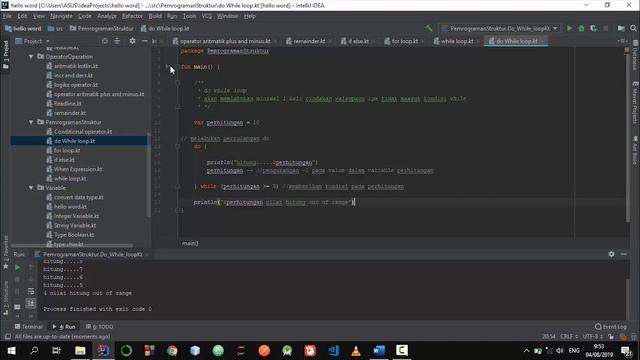Collapse all in Project panel
The height and width of the screenshot is (360, 640).
click(117, 41)
